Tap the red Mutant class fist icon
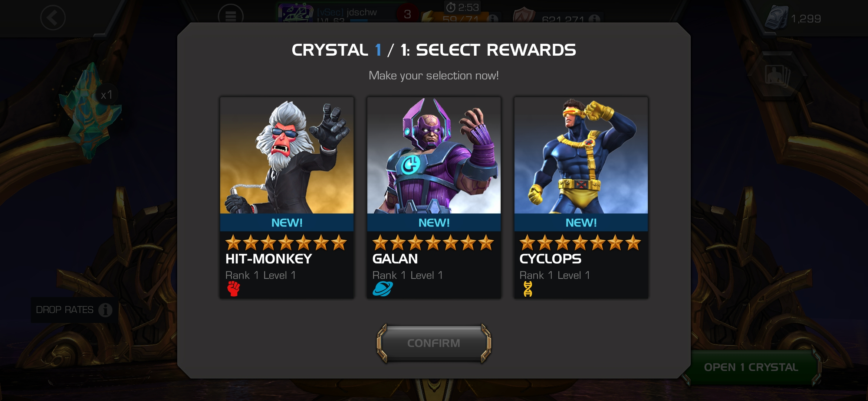Viewport: 868px width, 401px height. (x=234, y=288)
